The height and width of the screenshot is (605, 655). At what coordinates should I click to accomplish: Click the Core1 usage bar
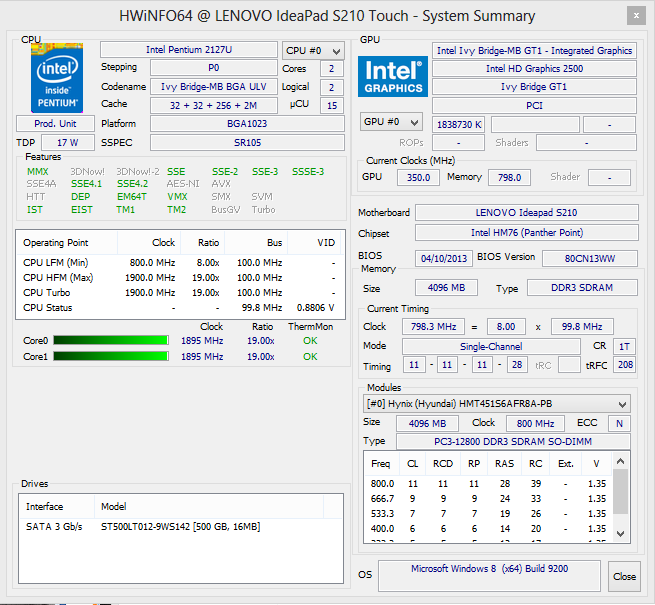tap(111, 356)
